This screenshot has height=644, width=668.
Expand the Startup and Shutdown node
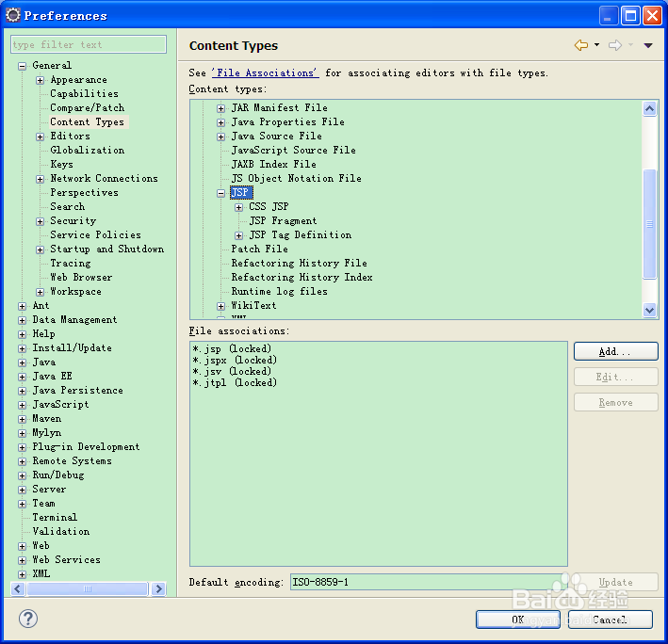point(41,250)
